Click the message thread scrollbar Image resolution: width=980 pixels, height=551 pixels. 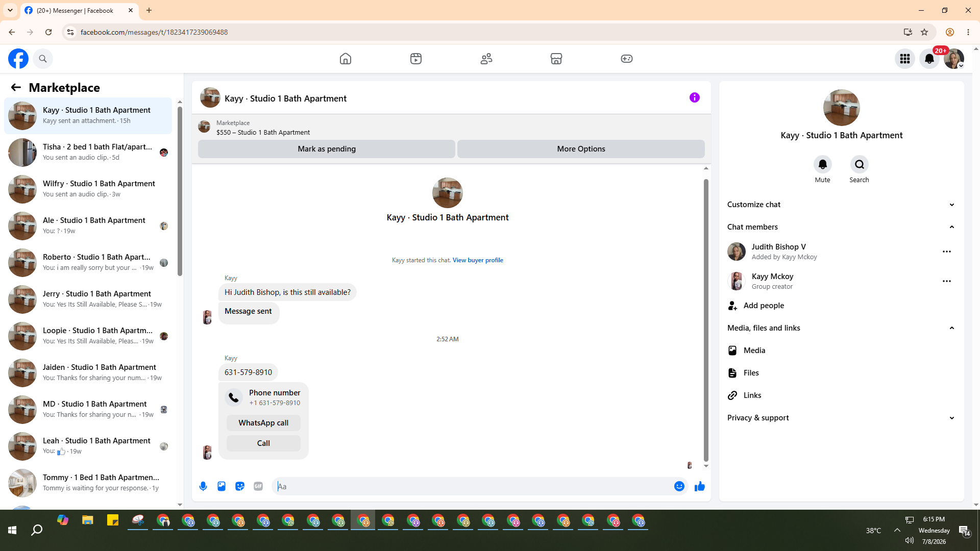(x=706, y=320)
